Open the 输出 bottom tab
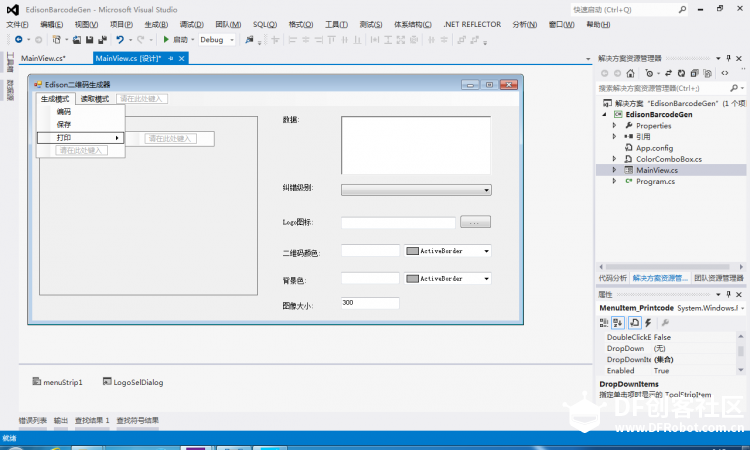This screenshot has width=750, height=450. [61, 420]
